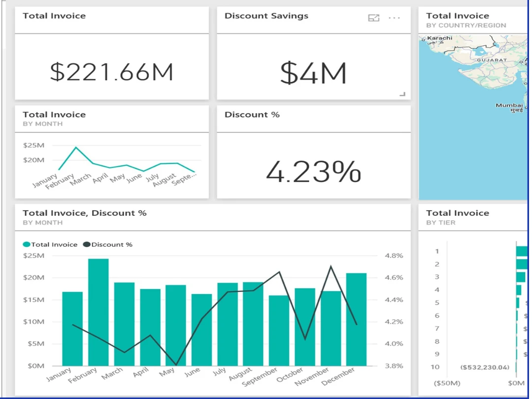Click the ($532,230.04) data label for tier 10
The height and width of the screenshot is (399, 532).
click(485, 367)
